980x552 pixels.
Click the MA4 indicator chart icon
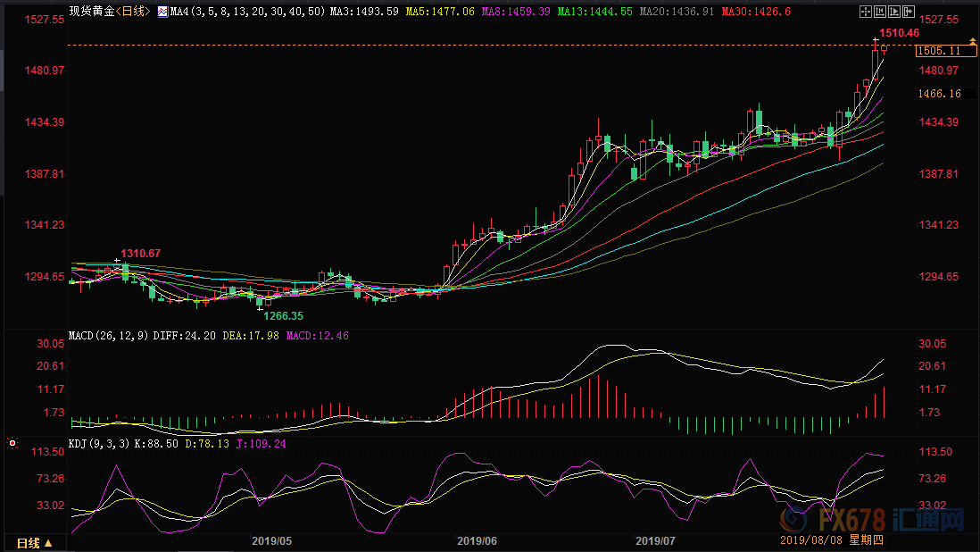(x=162, y=13)
